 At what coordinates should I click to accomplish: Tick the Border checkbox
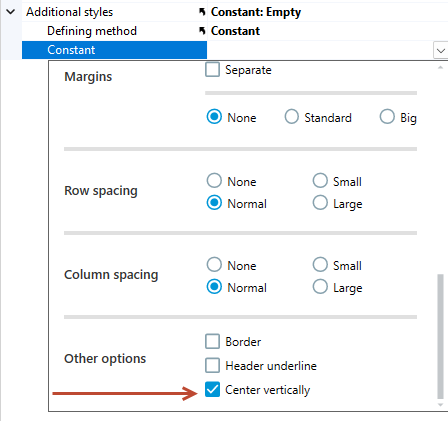pos(212,341)
